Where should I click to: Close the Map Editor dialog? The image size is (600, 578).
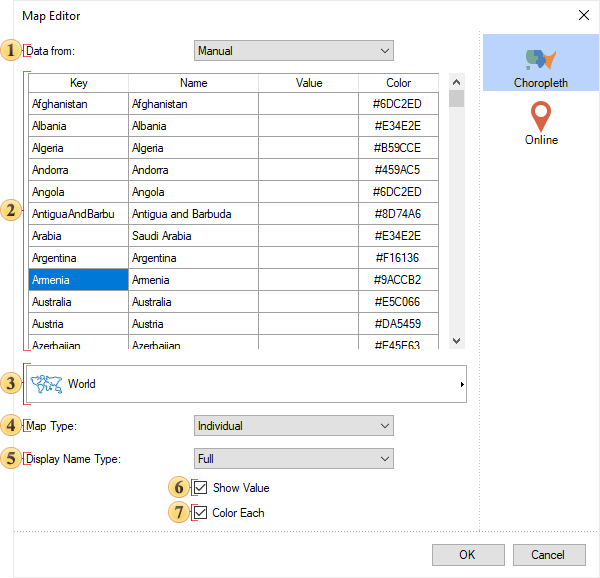pyautogui.click(x=584, y=15)
